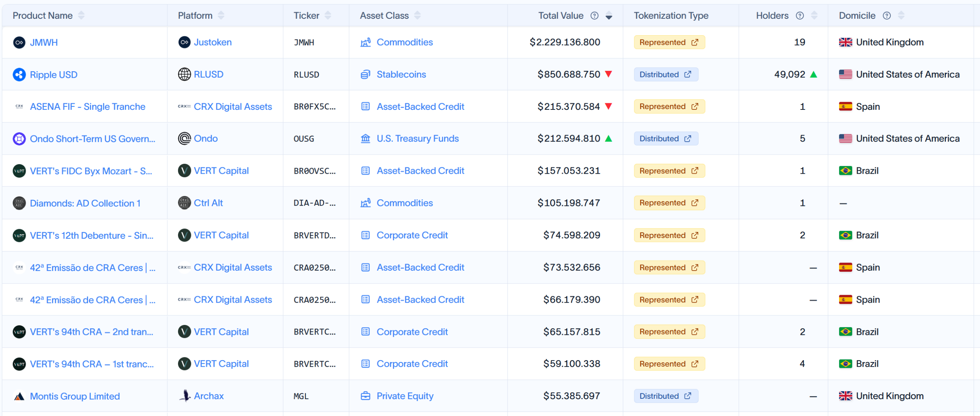Click the VERT Capital logo in 12th Debenture row

[185, 235]
